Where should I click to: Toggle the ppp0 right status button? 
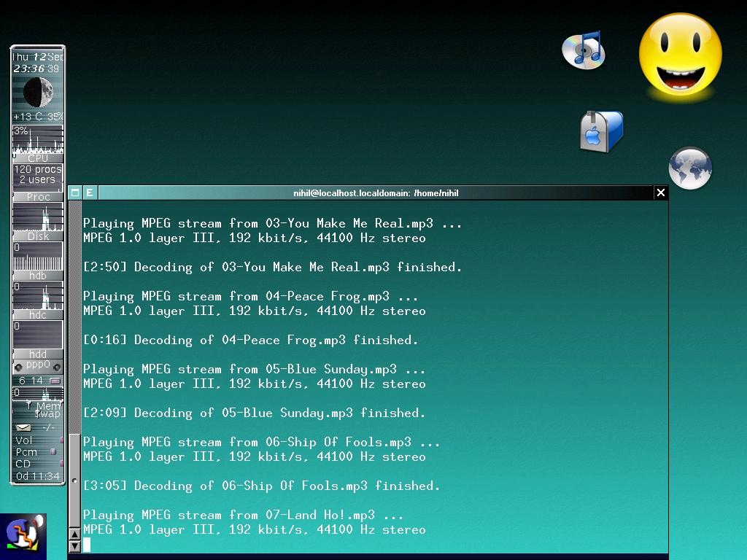coord(57,367)
